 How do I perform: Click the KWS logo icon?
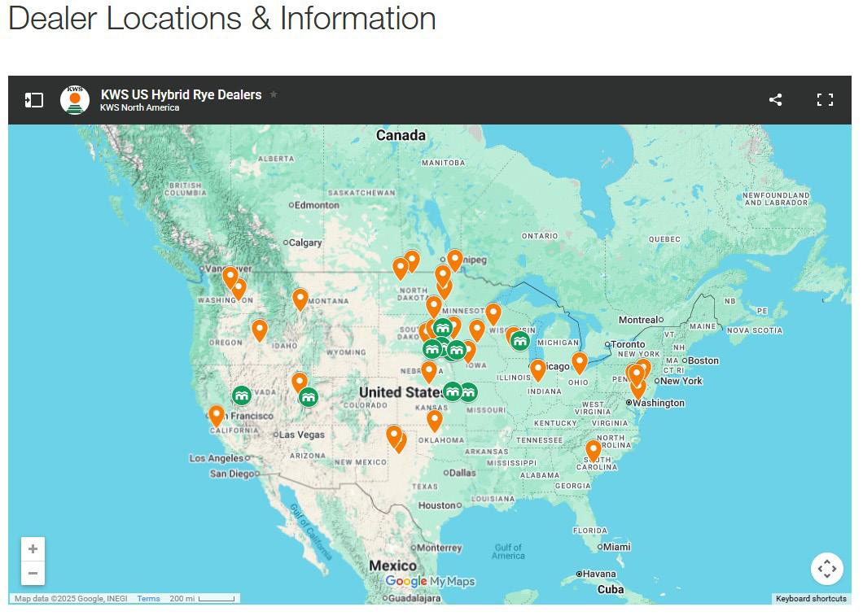[x=75, y=100]
